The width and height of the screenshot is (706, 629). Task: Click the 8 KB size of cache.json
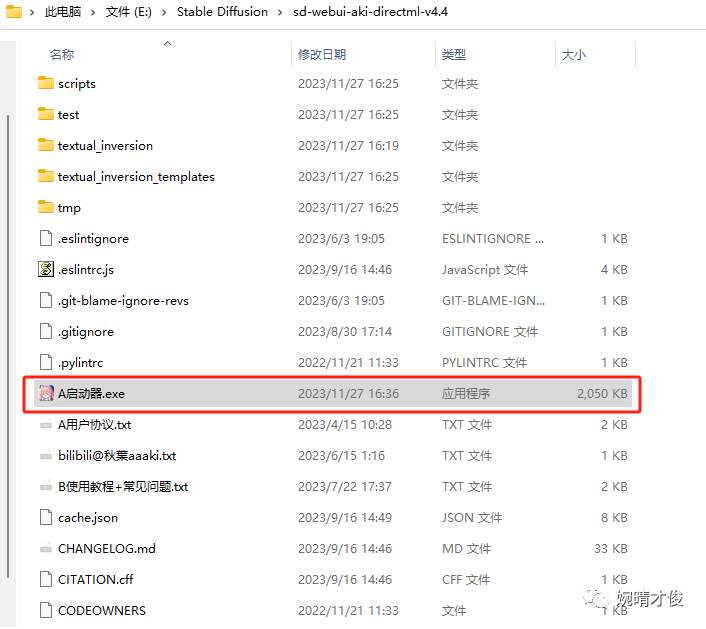coord(614,517)
